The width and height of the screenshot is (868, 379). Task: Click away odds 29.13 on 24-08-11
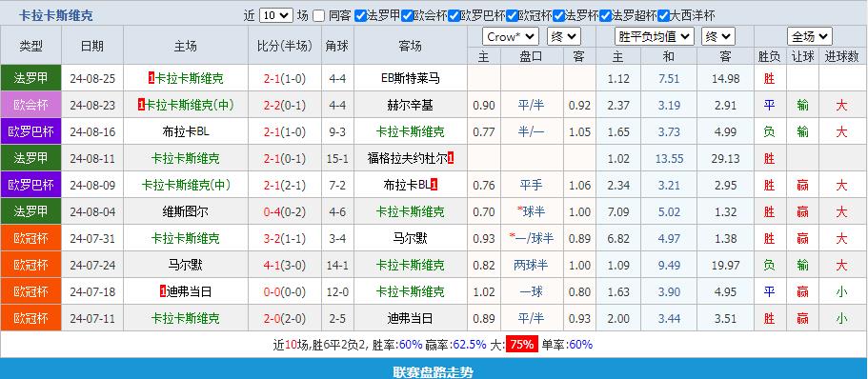click(725, 158)
